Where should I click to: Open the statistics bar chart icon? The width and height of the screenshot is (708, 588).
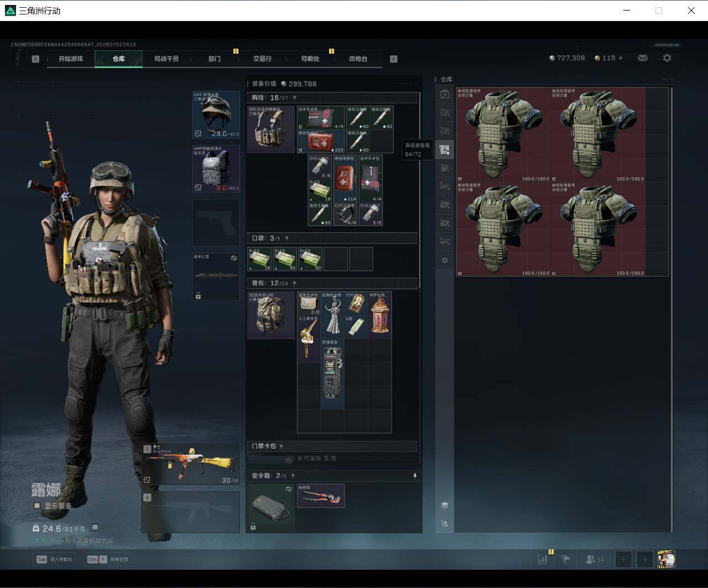point(542,559)
